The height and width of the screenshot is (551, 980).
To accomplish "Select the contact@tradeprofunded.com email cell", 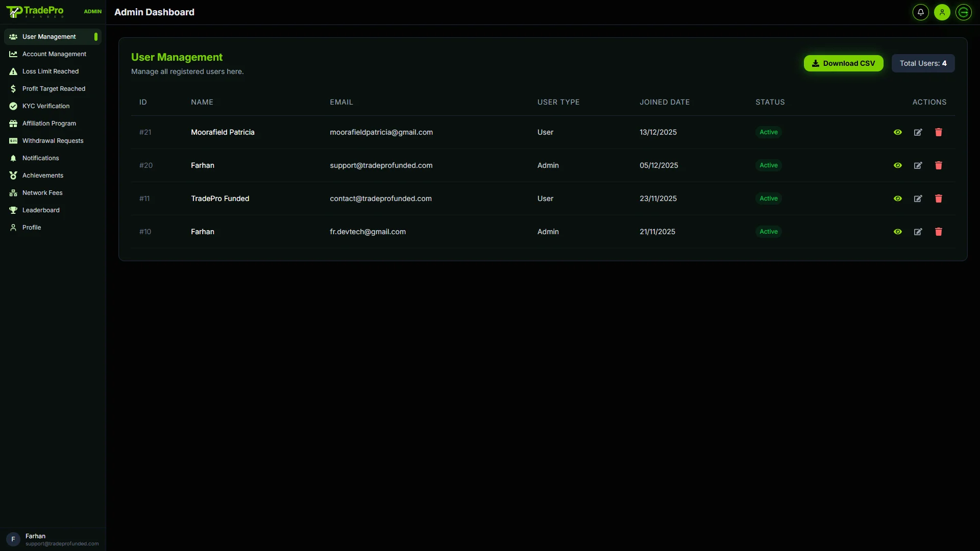I will pos(381,198).
